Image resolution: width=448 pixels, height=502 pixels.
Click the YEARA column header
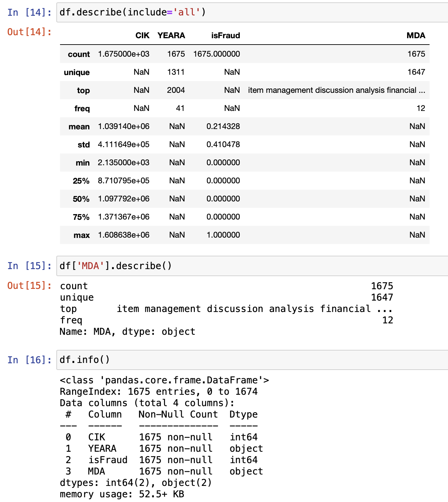point(171,36)
